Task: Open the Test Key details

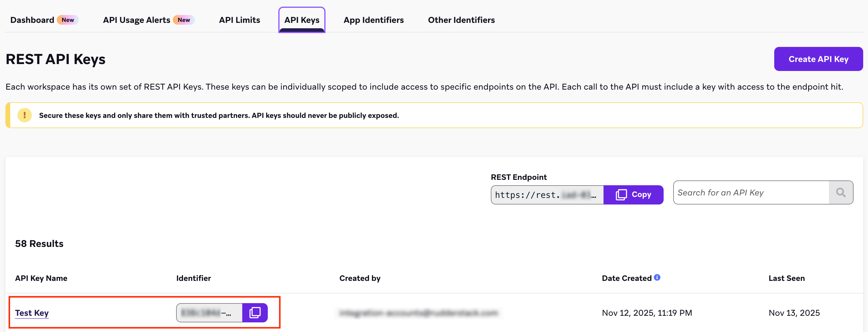Action: (x=32, y=313)
